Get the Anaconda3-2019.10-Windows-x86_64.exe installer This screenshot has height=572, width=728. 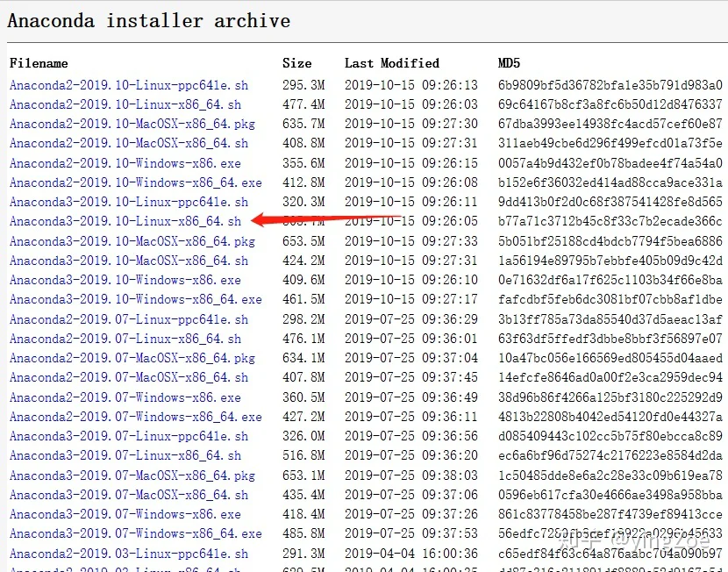[x=136, y=299]
